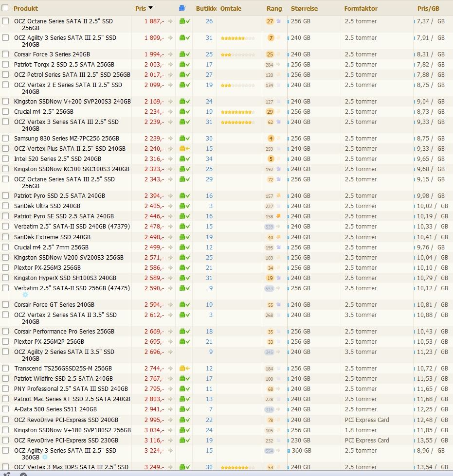Click the price 2 234,- for Crucial m4

pos(154,112)
